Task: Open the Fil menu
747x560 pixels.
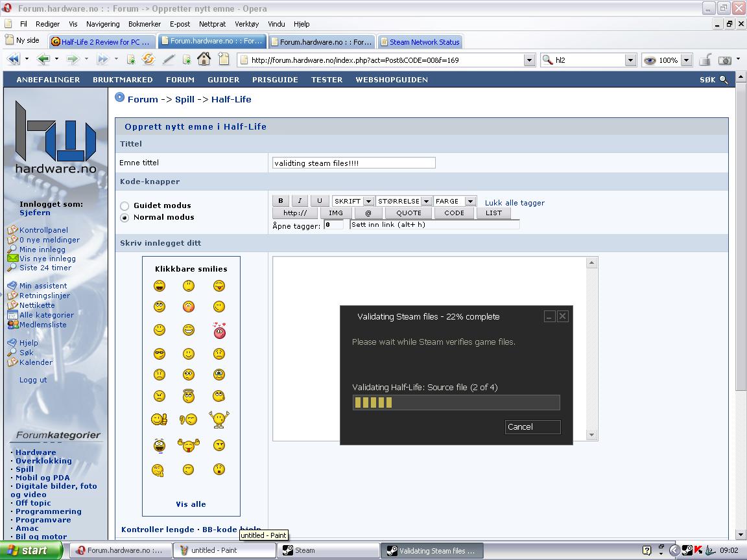Action: coord(23,24)
